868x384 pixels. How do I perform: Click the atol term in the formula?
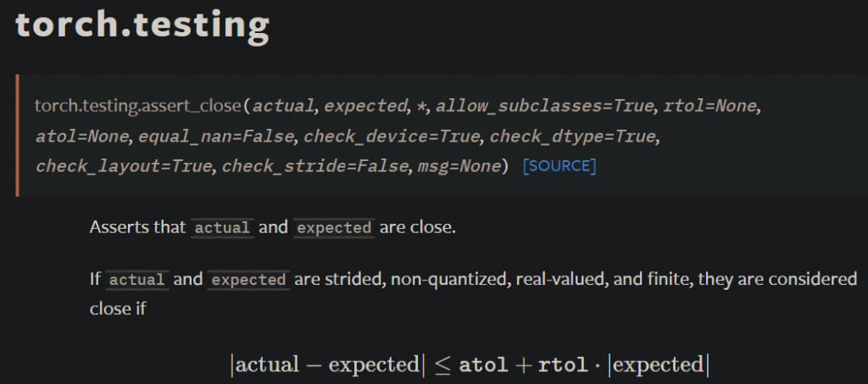[483, 365]
